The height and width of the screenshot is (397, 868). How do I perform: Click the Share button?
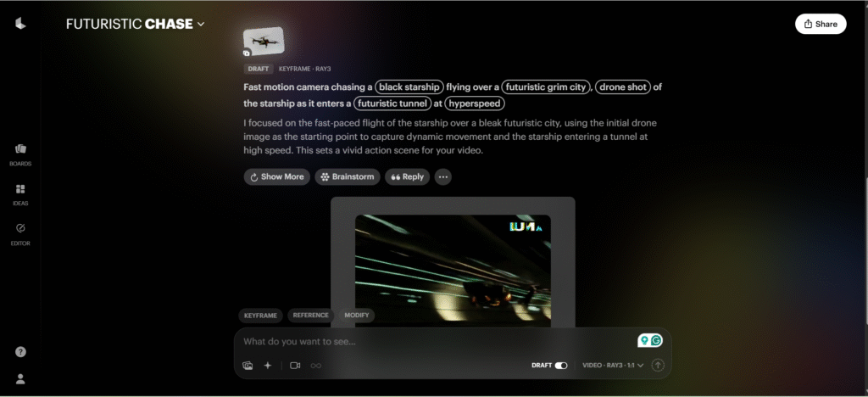point(820,24)
